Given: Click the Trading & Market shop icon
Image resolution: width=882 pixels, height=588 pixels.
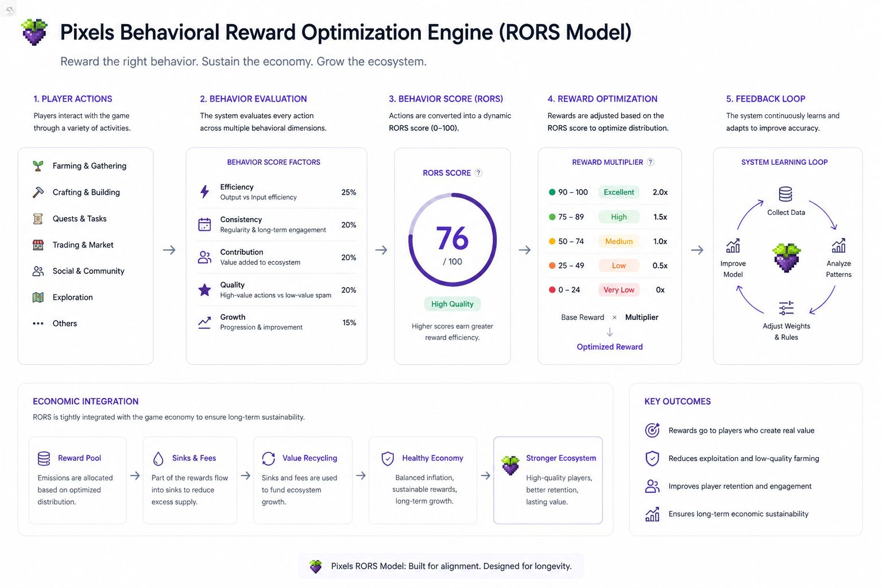Looking at the screenshot, I should 38,245.
